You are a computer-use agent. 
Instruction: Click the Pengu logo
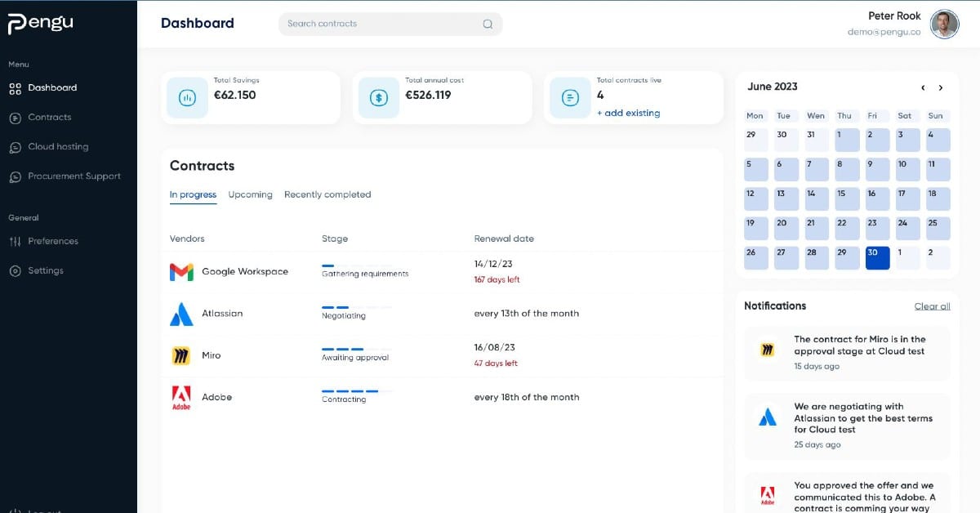(x=41, y=24)
